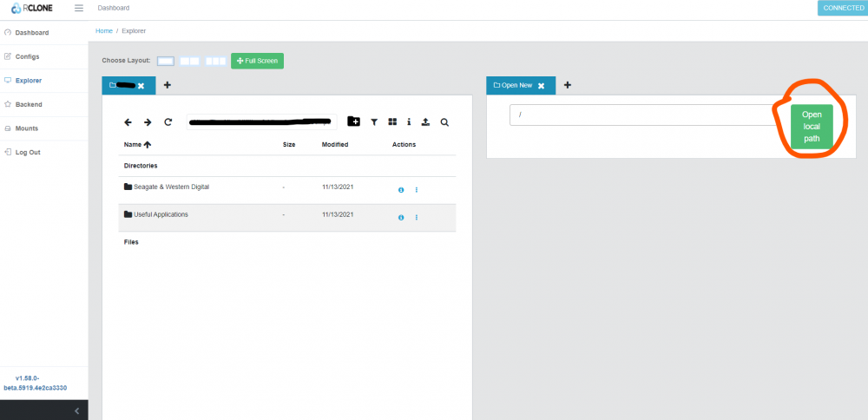This screenshot has height=420, width=868.
Task: Click the Full Screen button
Action: coord(258,61)
